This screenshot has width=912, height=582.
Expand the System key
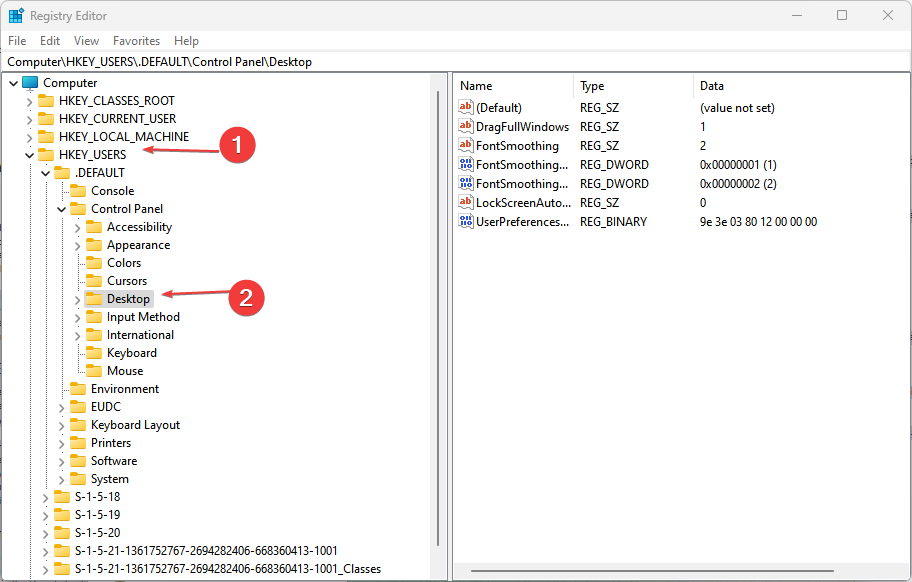[x=62, y=481]
